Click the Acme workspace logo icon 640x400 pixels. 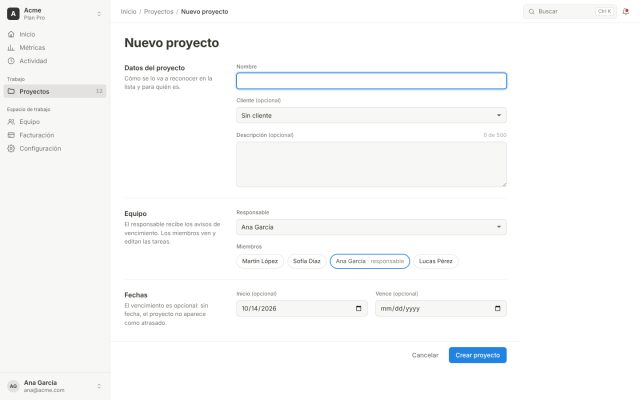13,13
